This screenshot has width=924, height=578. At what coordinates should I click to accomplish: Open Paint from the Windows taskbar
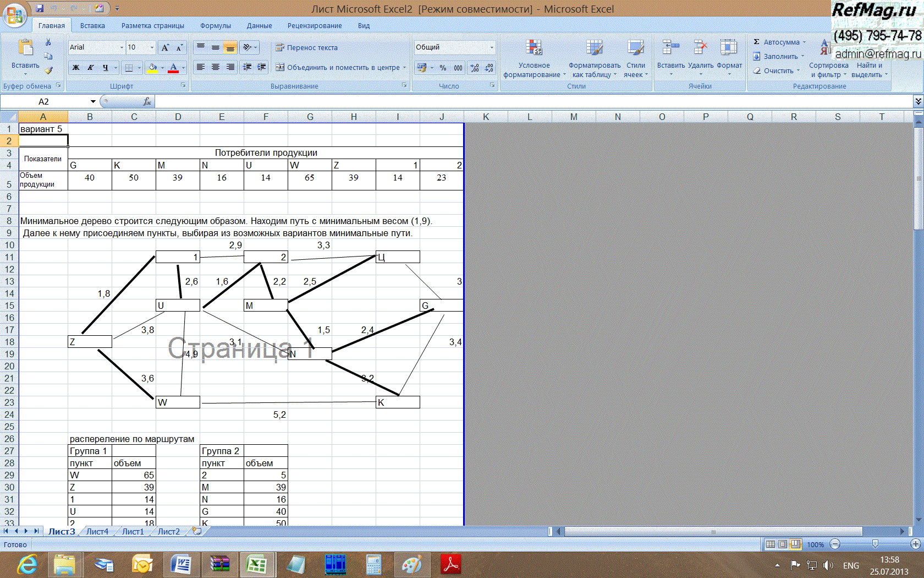pyautogui.click(x=412, y=565)
